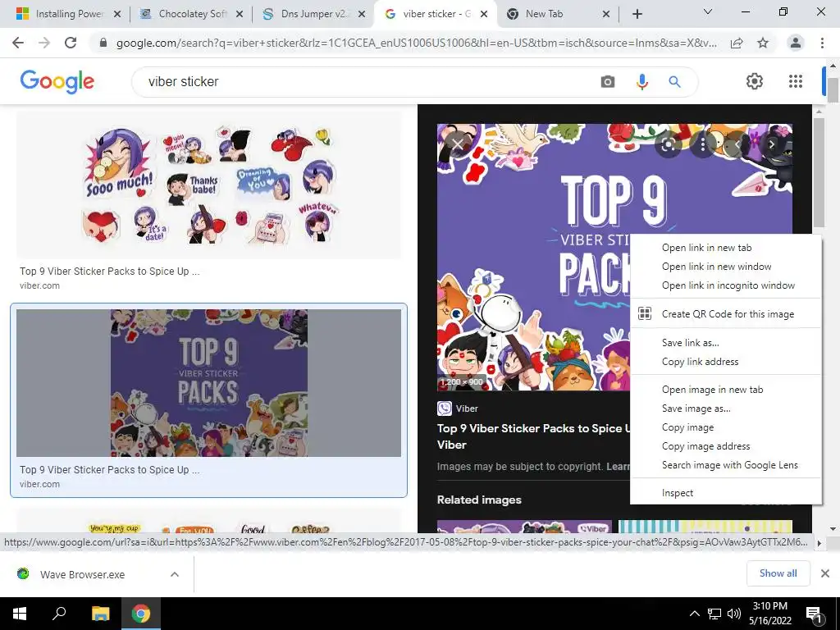Search by image camera icon
Image resolution: width=840 pixels, height=630 pixels.
pyautogui.click(x=608, y=82)
